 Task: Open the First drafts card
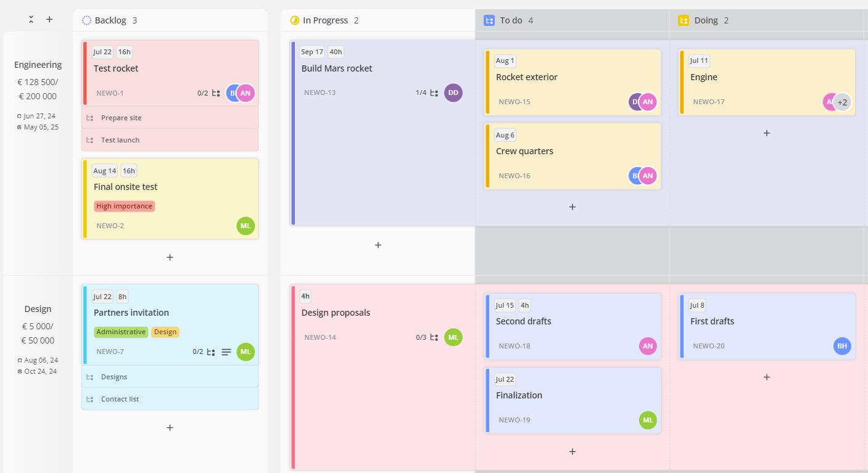coord(767,326)
